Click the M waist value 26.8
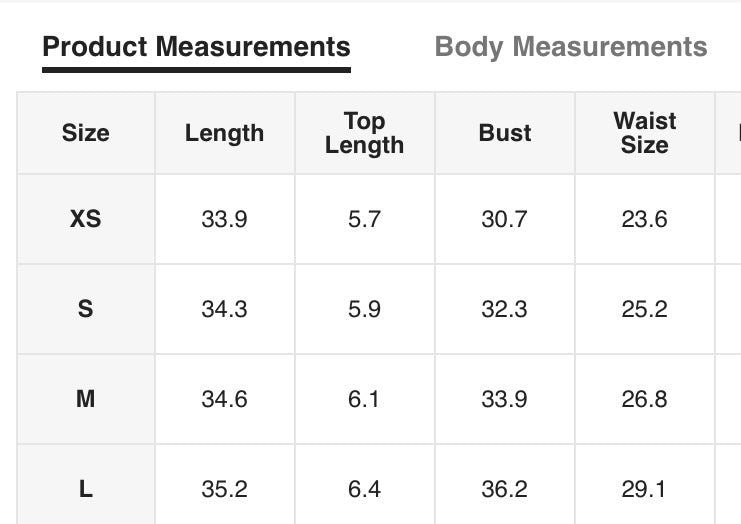The height and width of the screenshot is (524, 741). point(645,399)
